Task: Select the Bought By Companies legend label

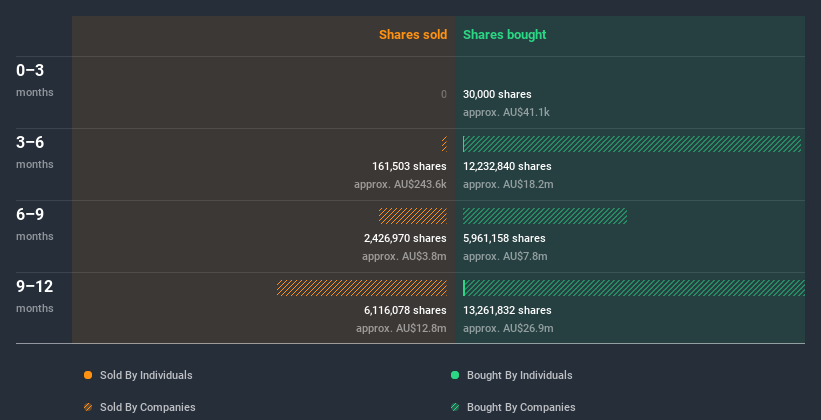Action: (521, 407)
